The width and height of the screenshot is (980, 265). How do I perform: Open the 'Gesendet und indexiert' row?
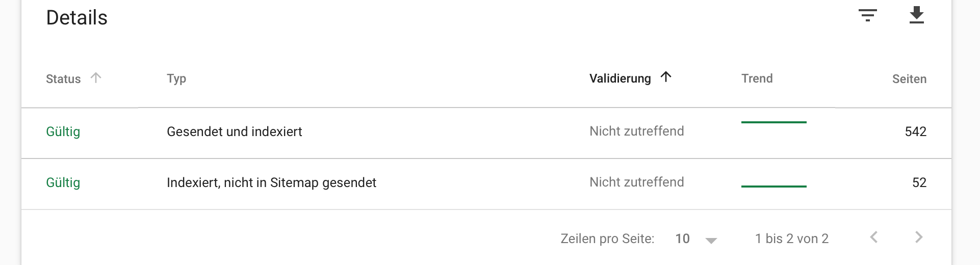pos(234,131)
